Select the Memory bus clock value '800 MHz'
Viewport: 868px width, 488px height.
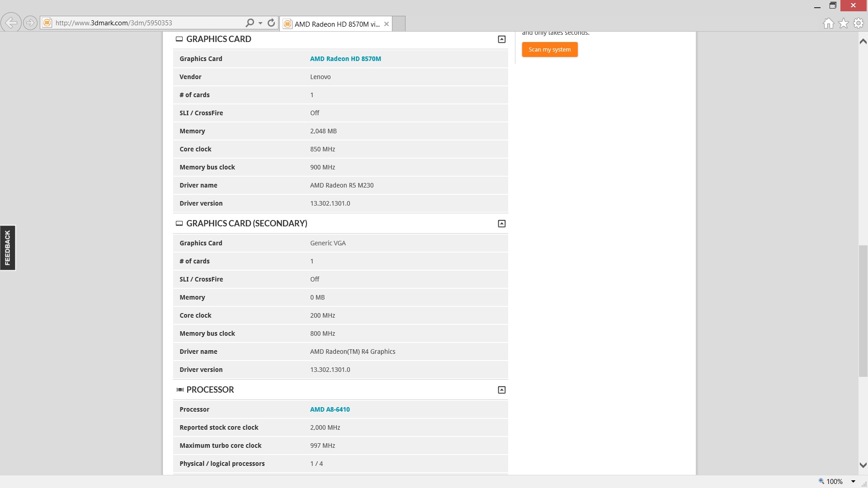coord(323,333)
